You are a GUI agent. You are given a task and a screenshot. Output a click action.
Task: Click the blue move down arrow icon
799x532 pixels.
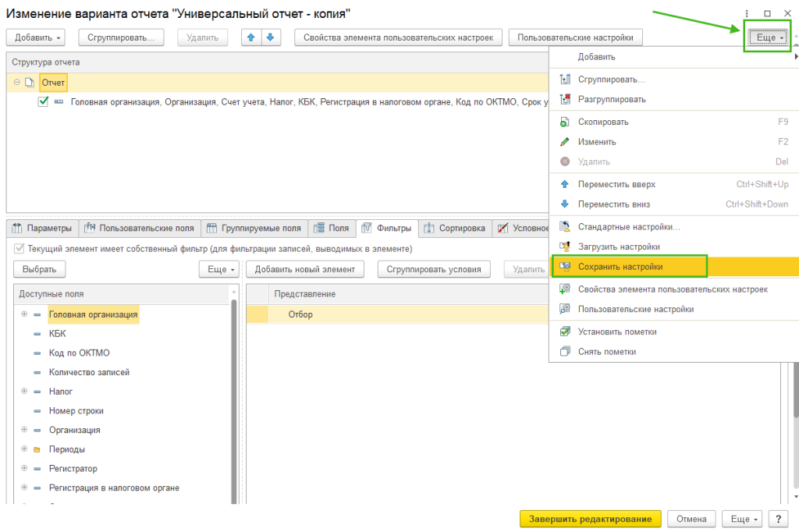[270, 37]
